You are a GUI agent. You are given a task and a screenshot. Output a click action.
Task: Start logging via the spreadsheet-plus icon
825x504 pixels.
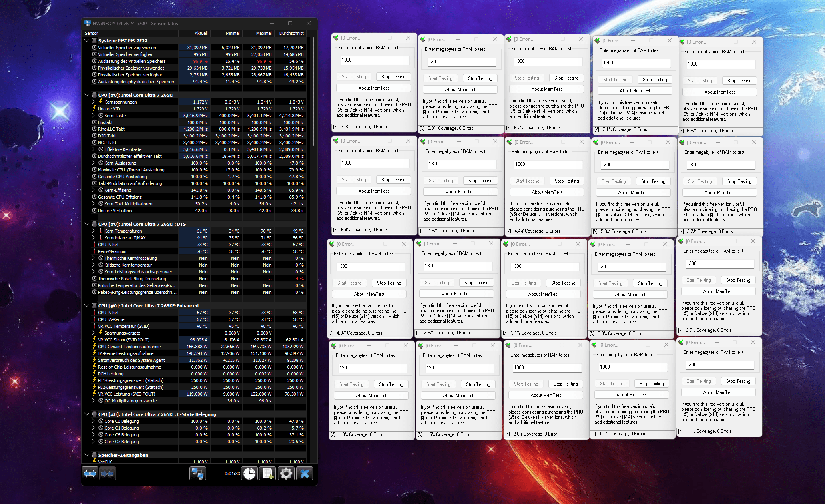267,474
